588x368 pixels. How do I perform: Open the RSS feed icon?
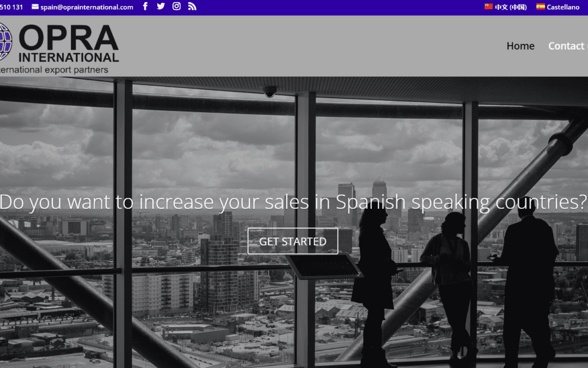tap(192, 7)
